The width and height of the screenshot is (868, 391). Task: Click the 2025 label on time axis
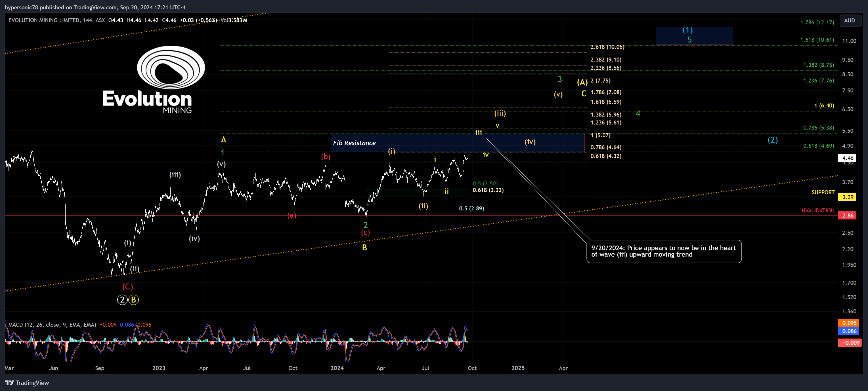click(518, 368)
